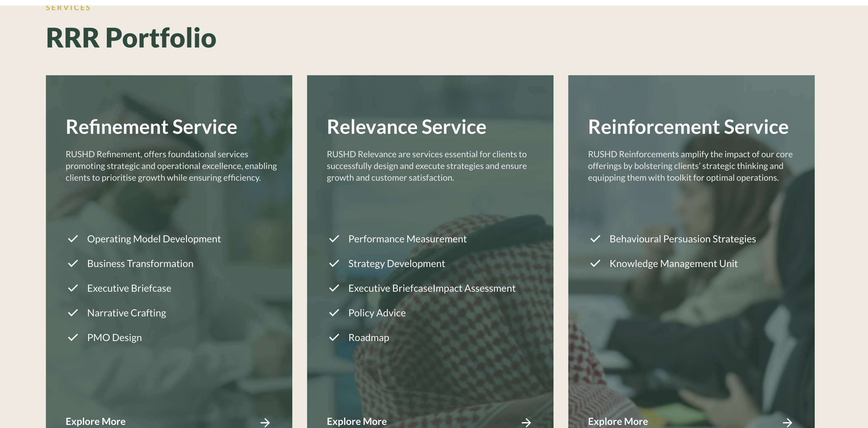This screenshot has width=868, height=428.
Task: Click checkmark beside Knowledge Management Unit
Action: point(595,263)
